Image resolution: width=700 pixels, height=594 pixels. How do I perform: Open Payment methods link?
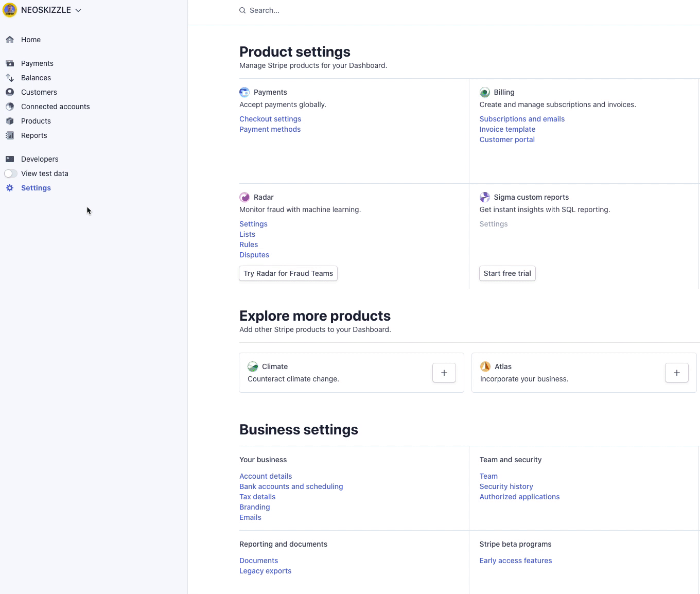(x=270, y=129)
